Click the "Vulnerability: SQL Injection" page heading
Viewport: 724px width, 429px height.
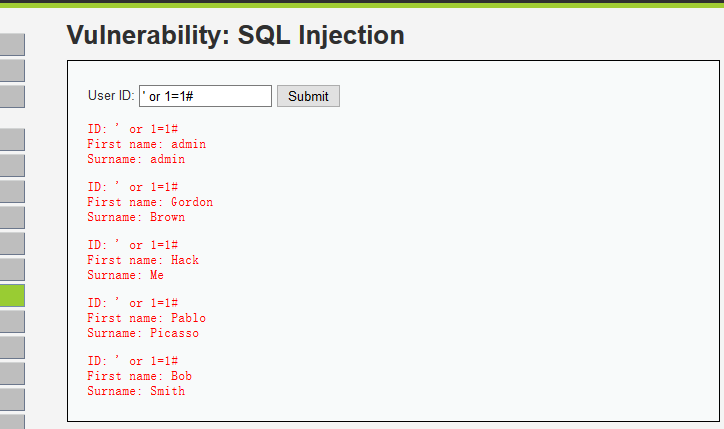[x=235, y=36]
